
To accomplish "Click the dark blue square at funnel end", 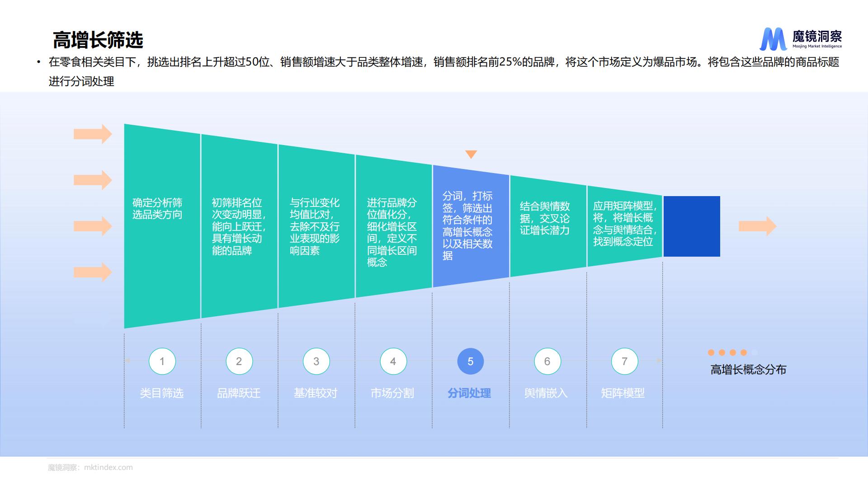I will pos(692,226).
